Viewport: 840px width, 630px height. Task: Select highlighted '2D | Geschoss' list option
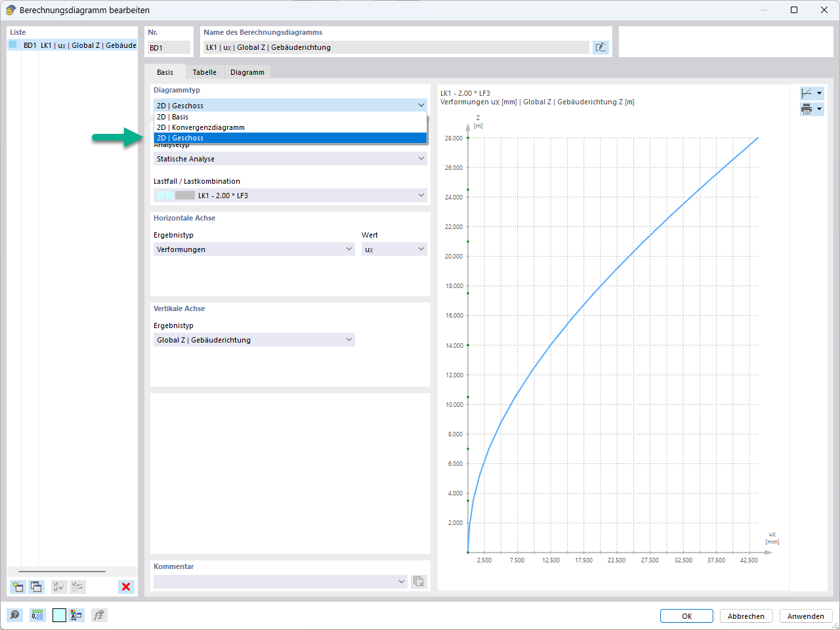click(290, 138)
